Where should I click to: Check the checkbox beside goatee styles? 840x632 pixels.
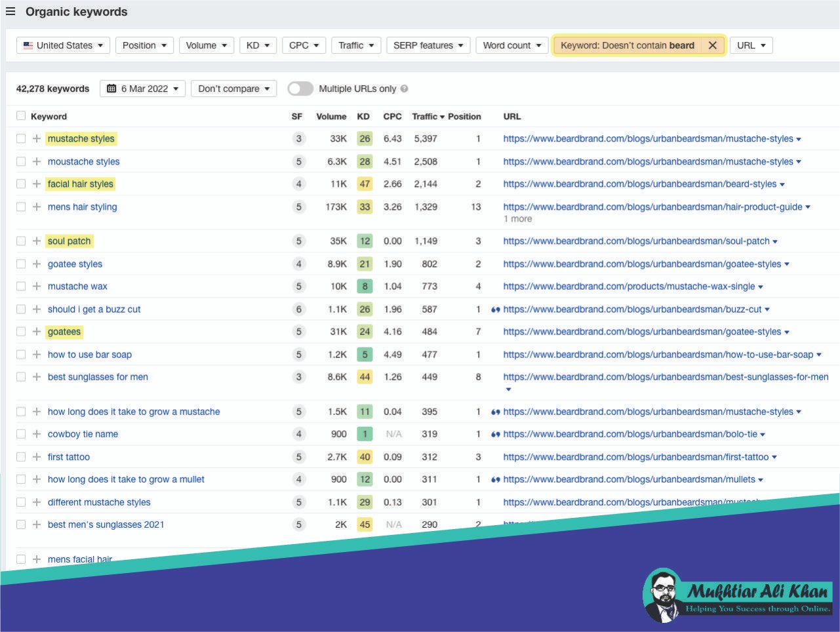coord(20,264)
